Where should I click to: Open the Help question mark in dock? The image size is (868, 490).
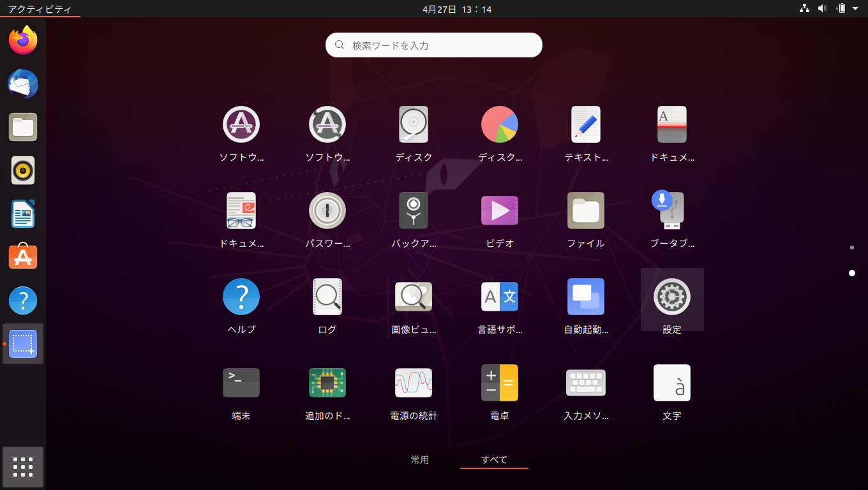[x=23, y=301]
